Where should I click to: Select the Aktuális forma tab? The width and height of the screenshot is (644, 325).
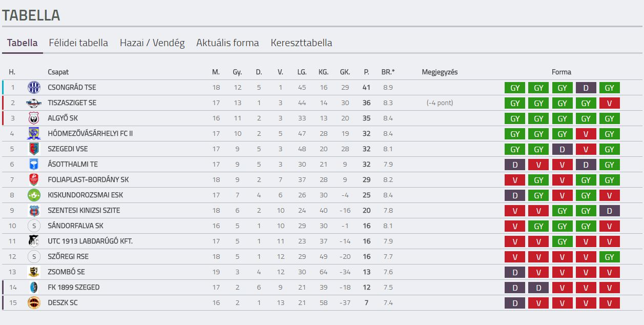[x=227, y=43]
